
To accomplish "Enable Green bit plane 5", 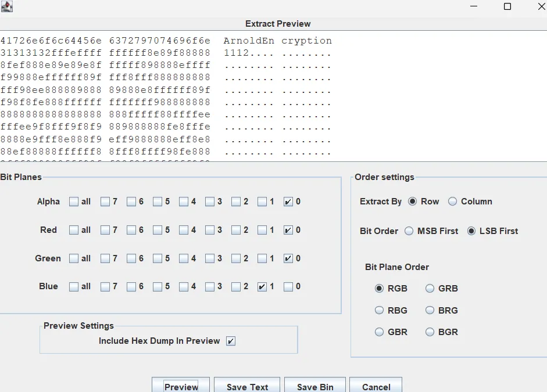I will [158, 258].
